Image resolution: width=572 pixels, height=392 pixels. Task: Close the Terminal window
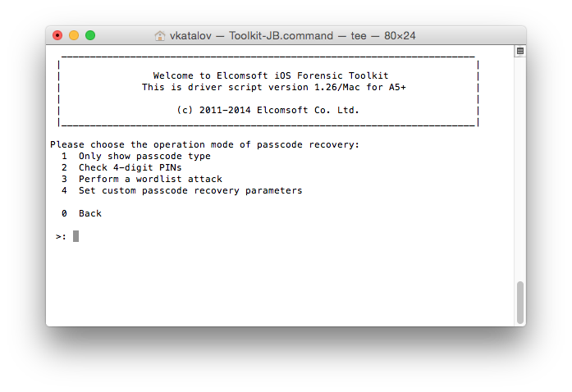tap(57, 36)
